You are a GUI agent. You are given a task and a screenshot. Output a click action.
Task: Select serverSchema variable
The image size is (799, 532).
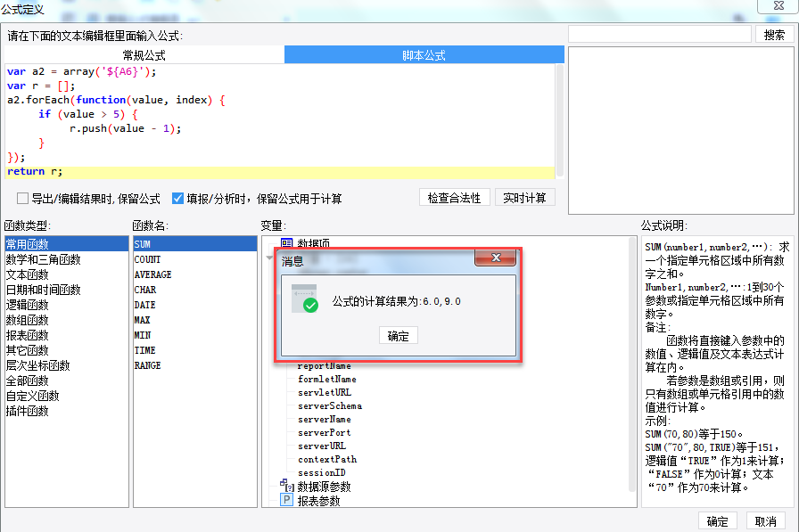(330, 405)
